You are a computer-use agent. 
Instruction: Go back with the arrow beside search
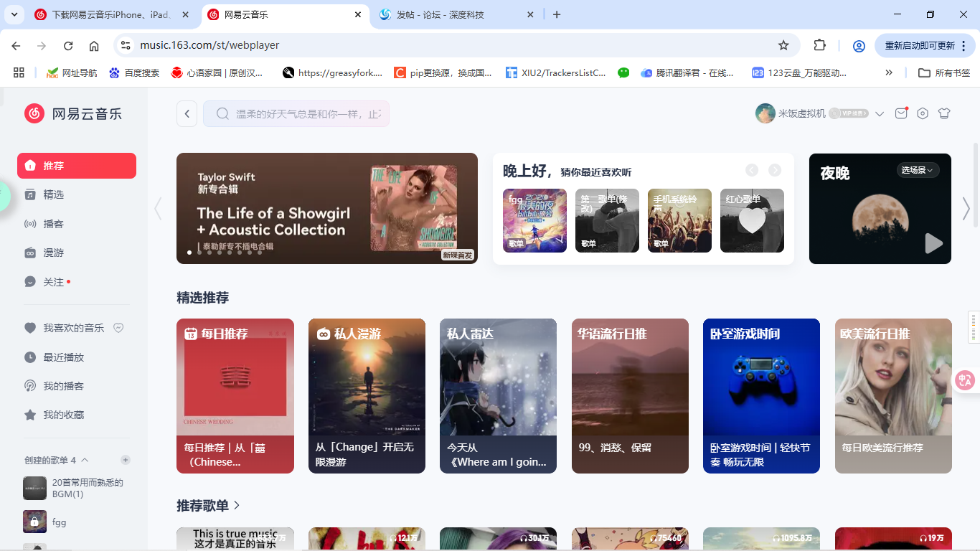point(187,113)
